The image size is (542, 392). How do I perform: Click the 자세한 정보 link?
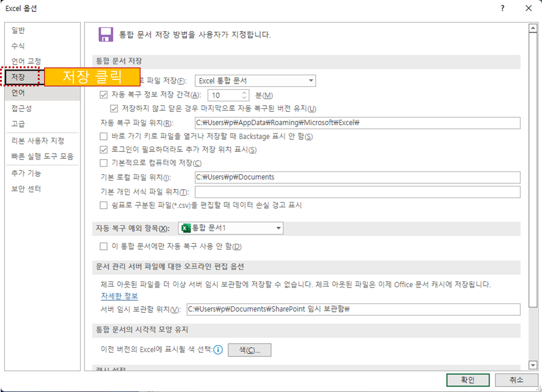point(119,296)
